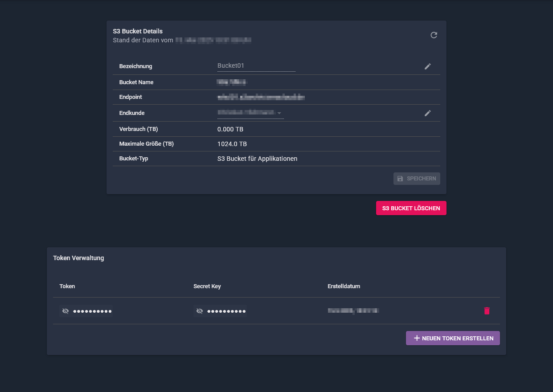Edit the Bezeichnung field with pencil icon

[427, 66]
